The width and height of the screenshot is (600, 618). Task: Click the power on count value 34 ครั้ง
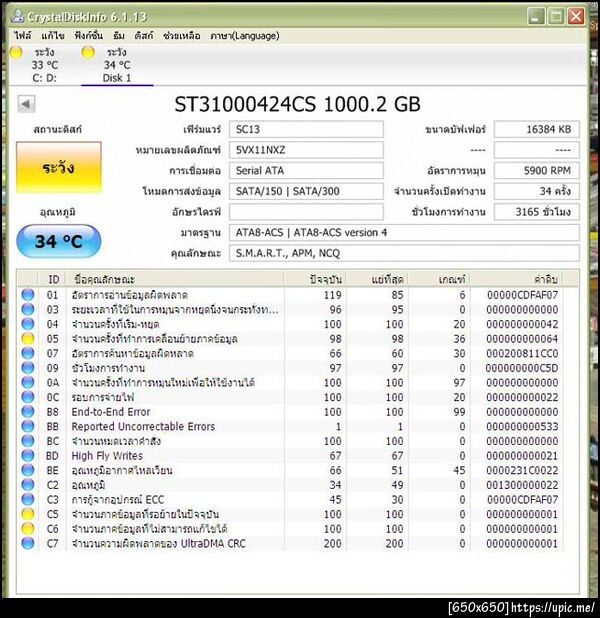pos(537,191)
